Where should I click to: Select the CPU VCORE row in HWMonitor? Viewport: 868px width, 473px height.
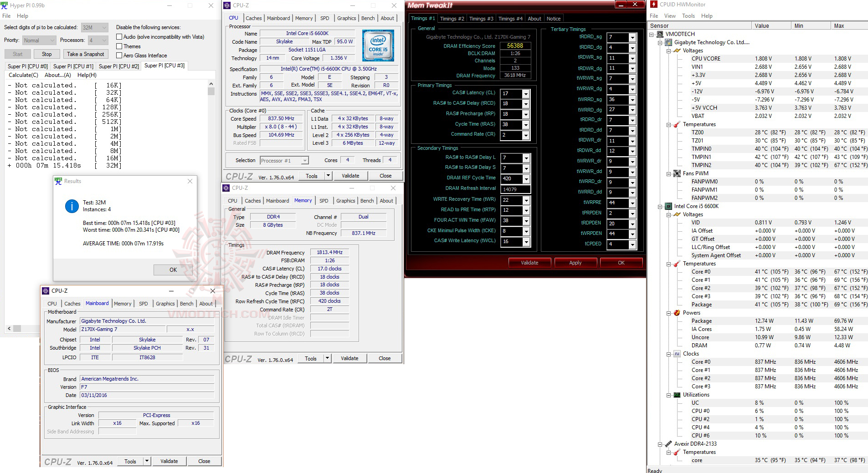758,59
